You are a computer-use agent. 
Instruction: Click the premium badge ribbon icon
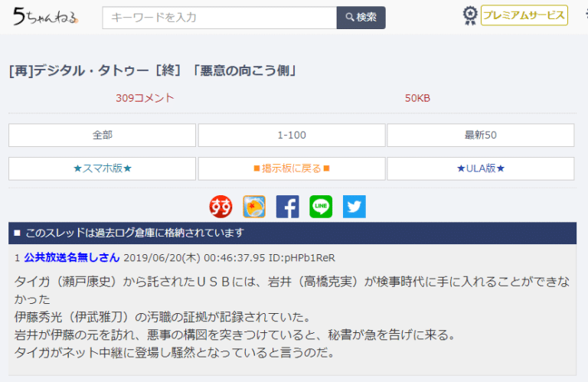point(470,16)
